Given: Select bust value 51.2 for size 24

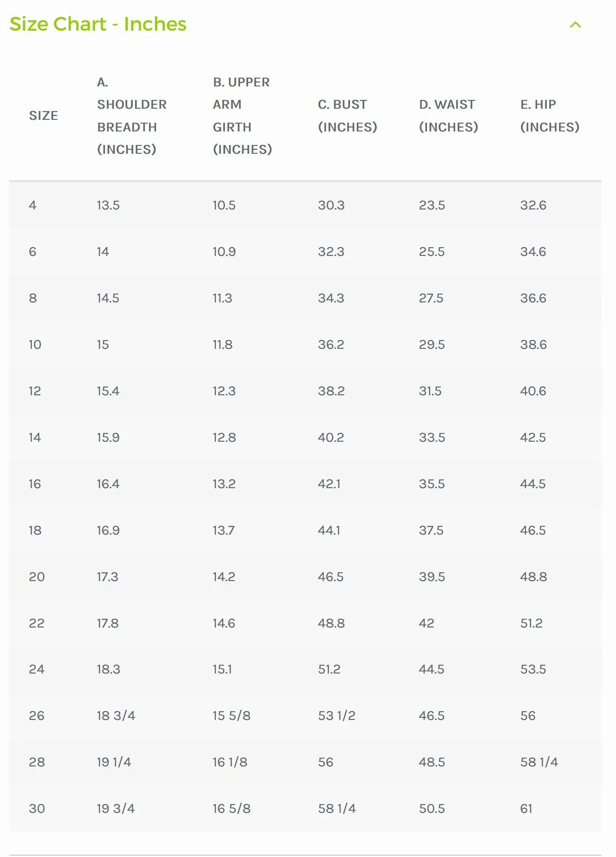Looking at the screenshot, I should (329, 669).
